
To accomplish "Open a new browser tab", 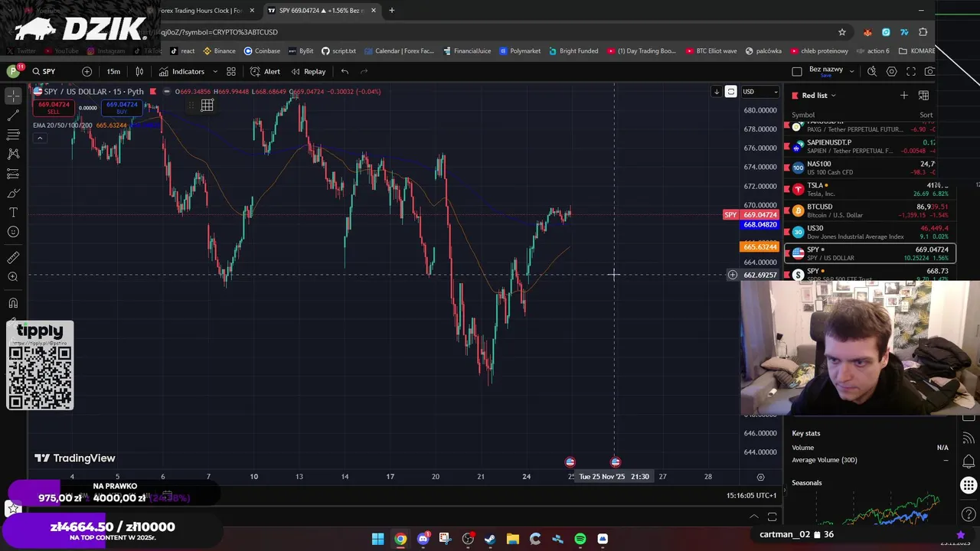I will coord(392,11).
